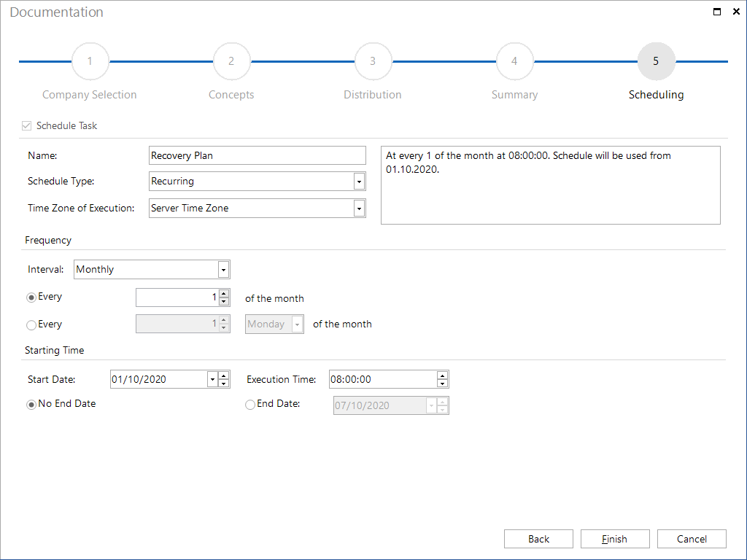Screen dimensions: 747x560
Task: Open Distribution step label
Action: coord(373,95)
